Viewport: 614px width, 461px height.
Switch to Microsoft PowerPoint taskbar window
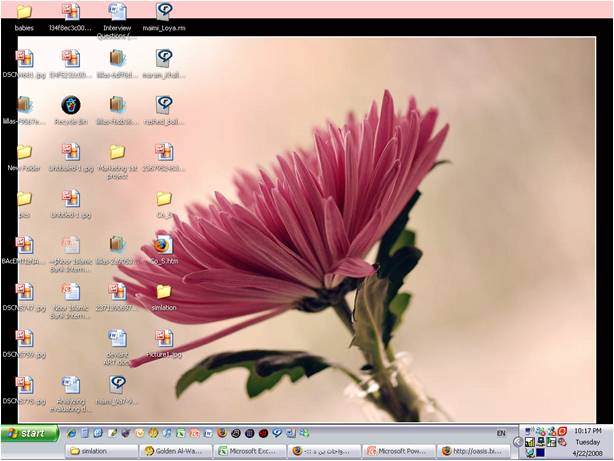pos(400,451)
